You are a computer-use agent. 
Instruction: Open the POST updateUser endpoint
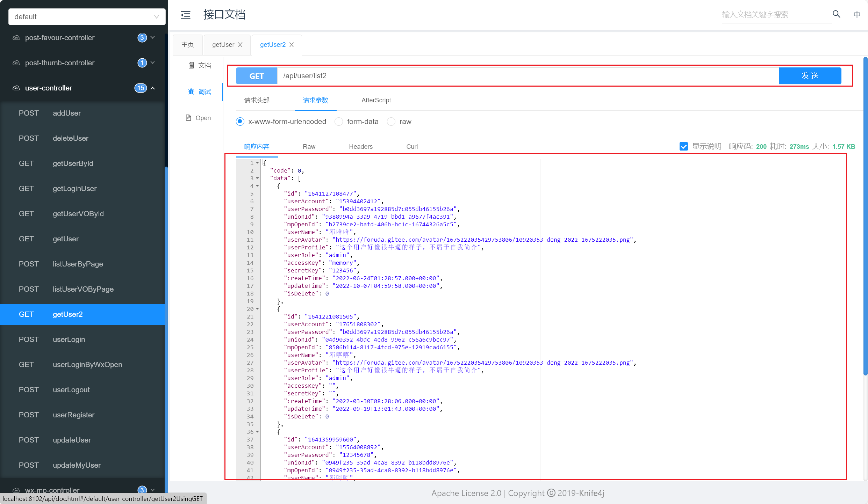[x=83, y=440]
